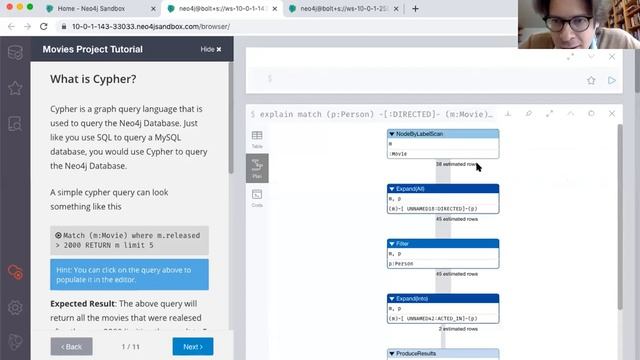The image size is (640, 360).
Task: Populate editor with Match m:Movie query
Action: tap(129, 240)
